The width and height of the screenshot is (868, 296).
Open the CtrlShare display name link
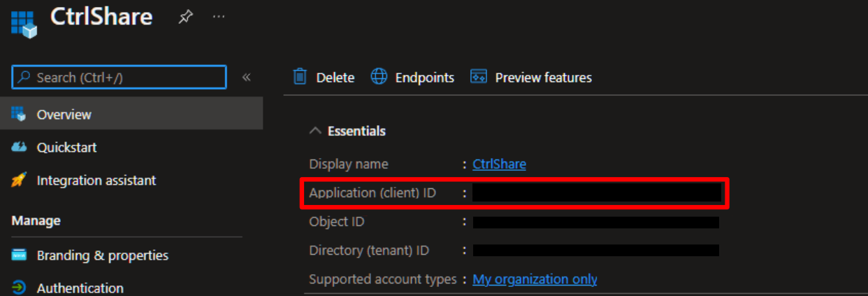(499, 164)
